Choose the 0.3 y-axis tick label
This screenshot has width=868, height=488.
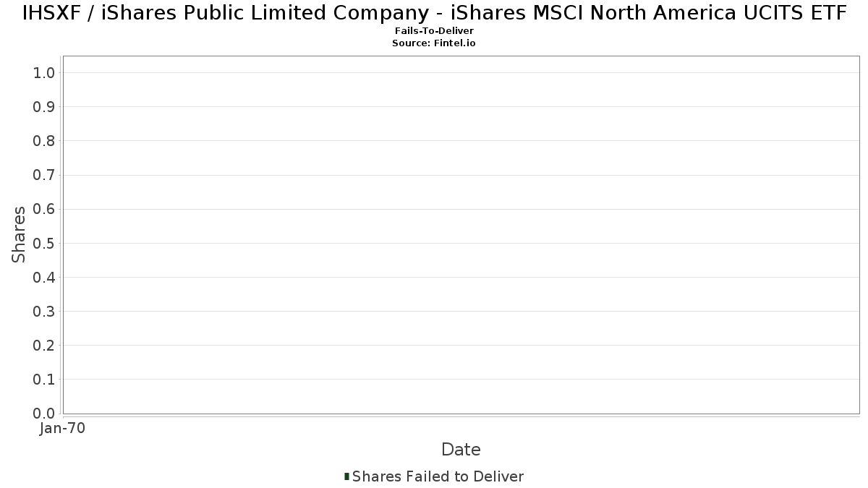pos(44,312)
